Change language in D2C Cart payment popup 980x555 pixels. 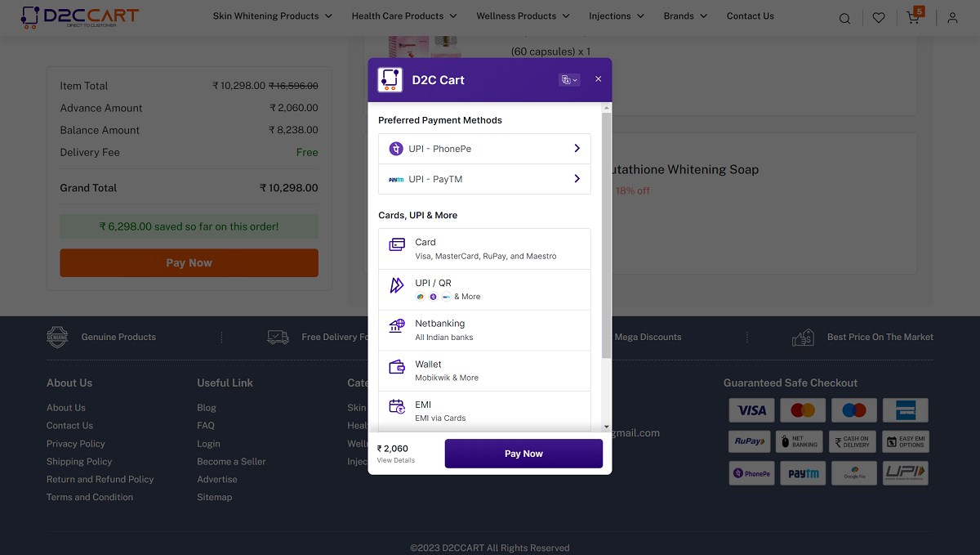(x=569, y=79)
